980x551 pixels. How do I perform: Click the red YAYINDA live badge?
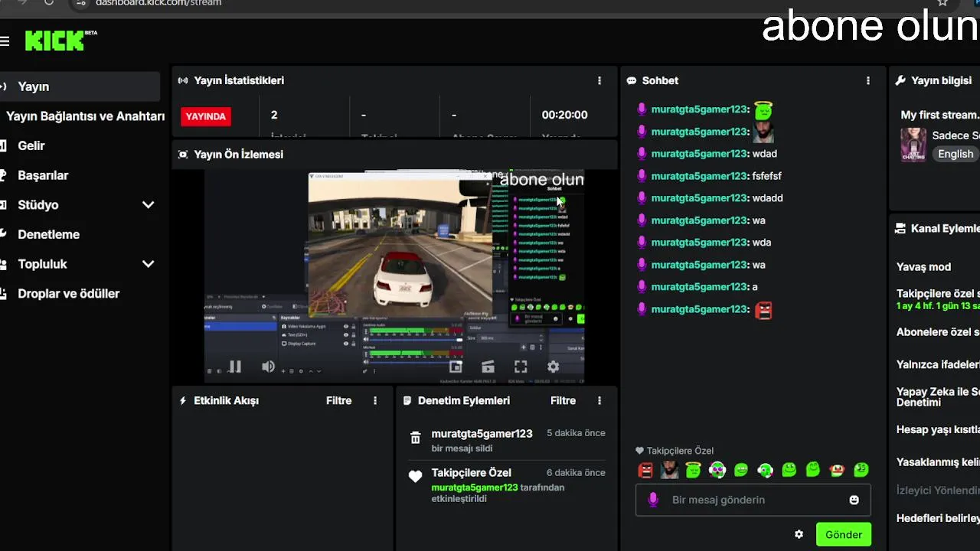206,116
